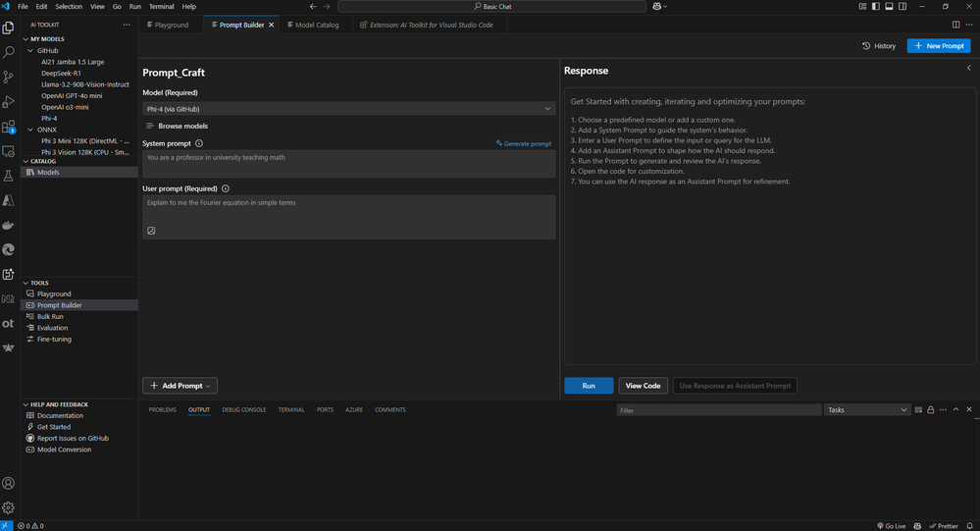Open the Extensions view in activity bar

[x=9, y=127]
